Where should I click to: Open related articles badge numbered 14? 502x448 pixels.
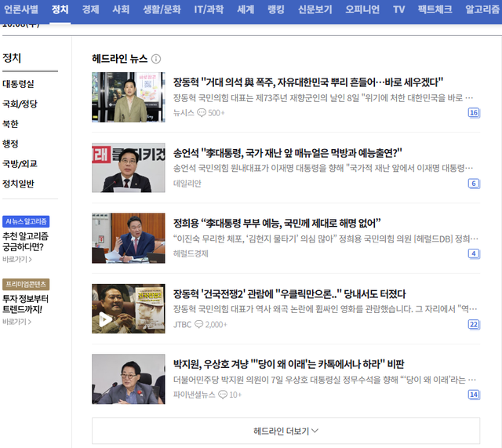(x=474, y=395)
